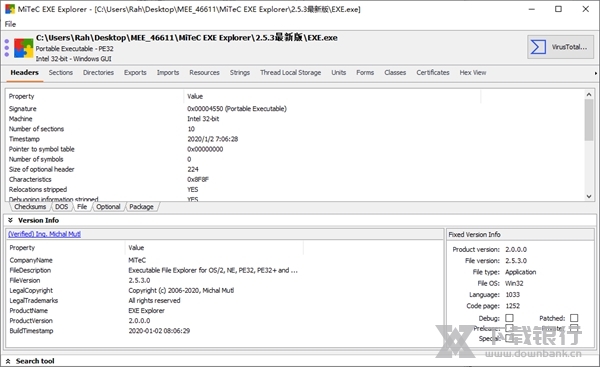
Task: Select the Timestamp property row
Action: point(295,139)
